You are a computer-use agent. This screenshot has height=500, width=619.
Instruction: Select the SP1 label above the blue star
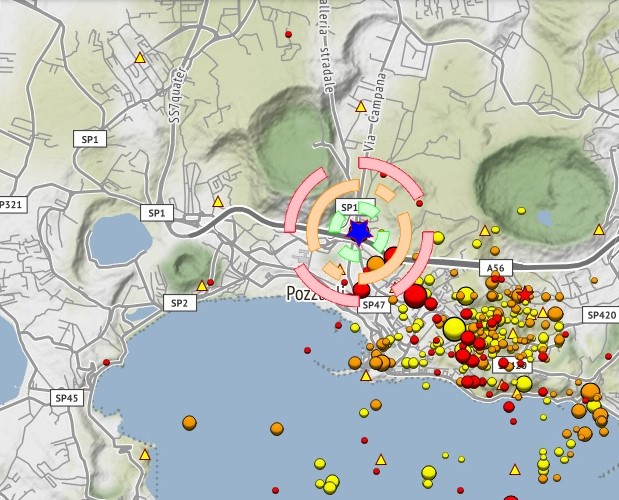coord(350,207)
